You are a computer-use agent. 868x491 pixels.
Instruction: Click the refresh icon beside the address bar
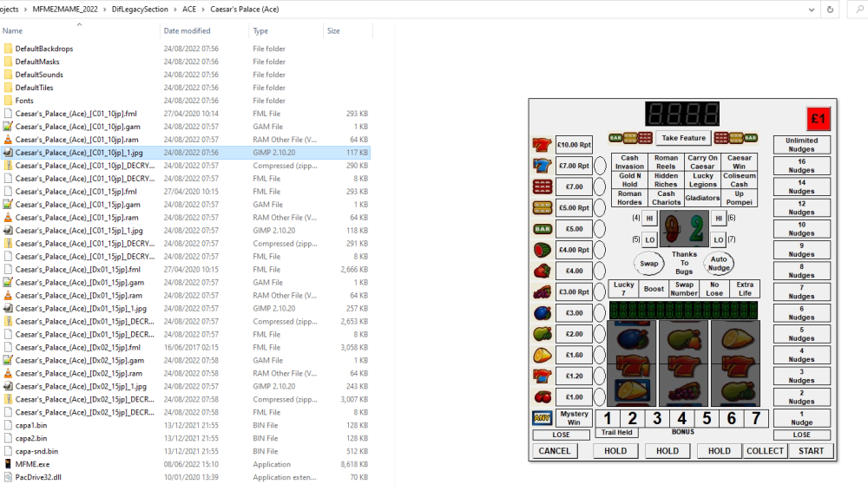tap(830, 10)
